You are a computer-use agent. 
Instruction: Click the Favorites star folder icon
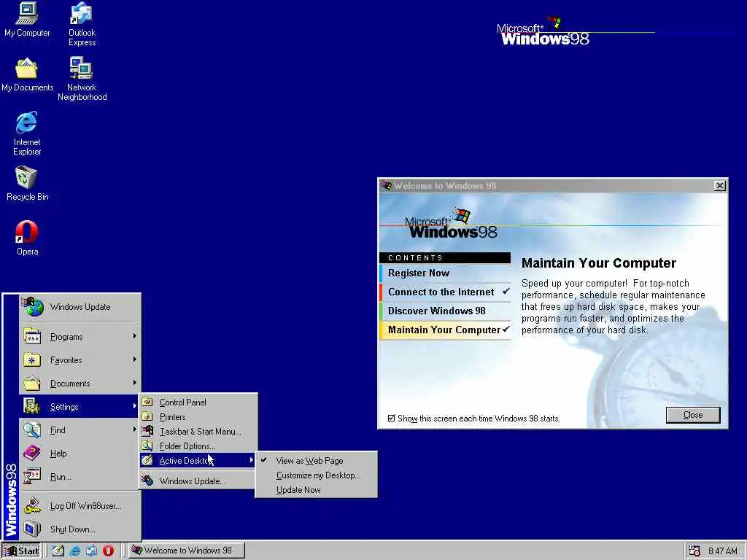32,360
